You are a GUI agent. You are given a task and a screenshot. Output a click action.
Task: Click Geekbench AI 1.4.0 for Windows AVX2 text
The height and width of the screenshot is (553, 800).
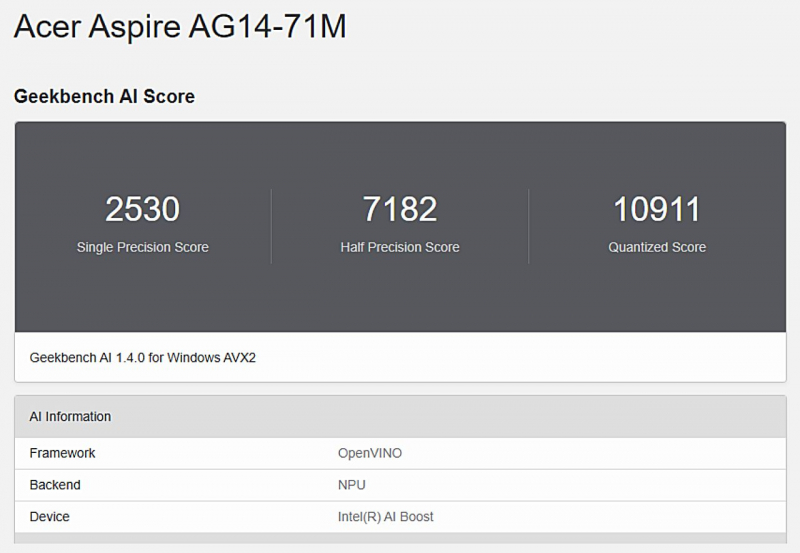(x=143, y=357)
